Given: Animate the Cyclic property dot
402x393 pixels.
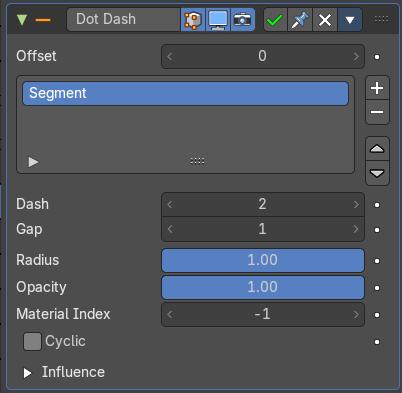Looking at the screenshot, I should pyautogui.click(x=377, y=342).
